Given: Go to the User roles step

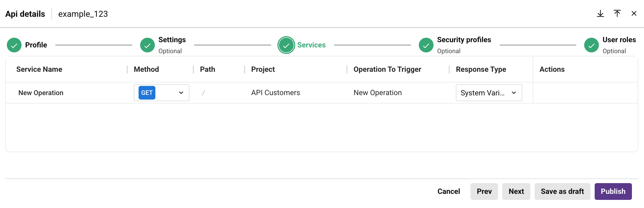Looking at the screenshot, I should point(619,40).
